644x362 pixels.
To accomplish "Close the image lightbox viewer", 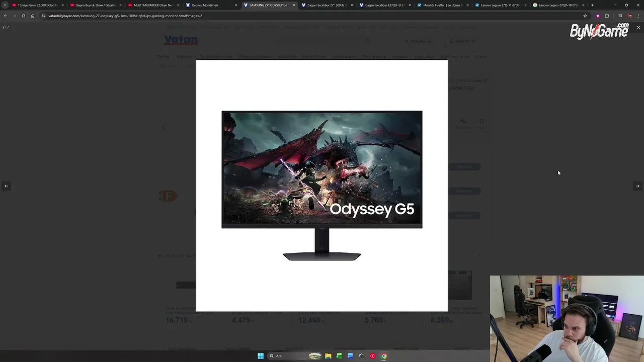I will [x=638, y=27].
